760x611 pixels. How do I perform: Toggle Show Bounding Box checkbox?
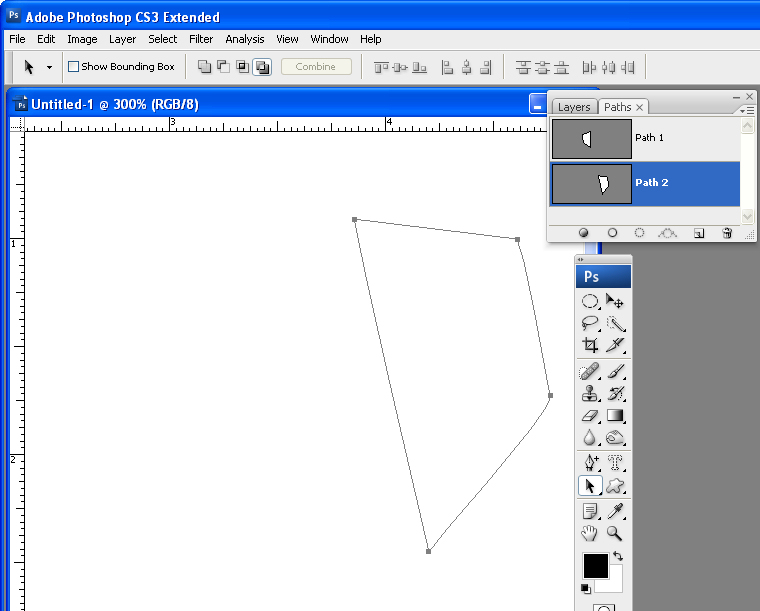[73, 66]
